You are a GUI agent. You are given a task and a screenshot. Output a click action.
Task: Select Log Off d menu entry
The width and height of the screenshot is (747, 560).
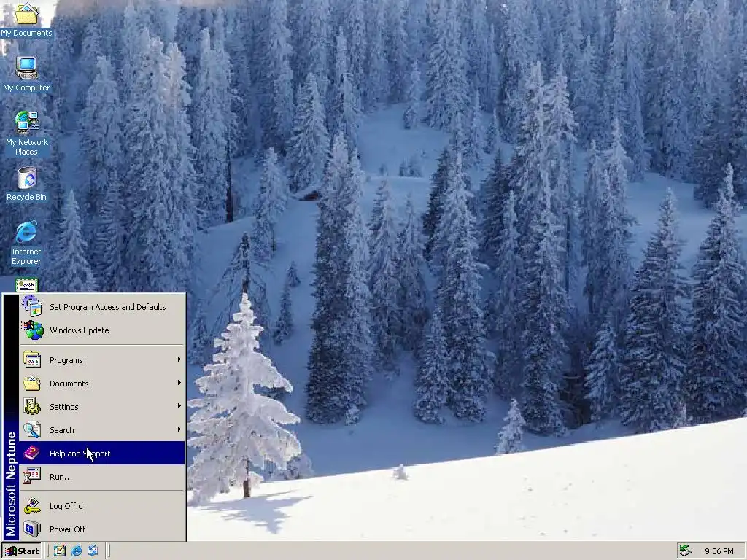coord(101,506)
